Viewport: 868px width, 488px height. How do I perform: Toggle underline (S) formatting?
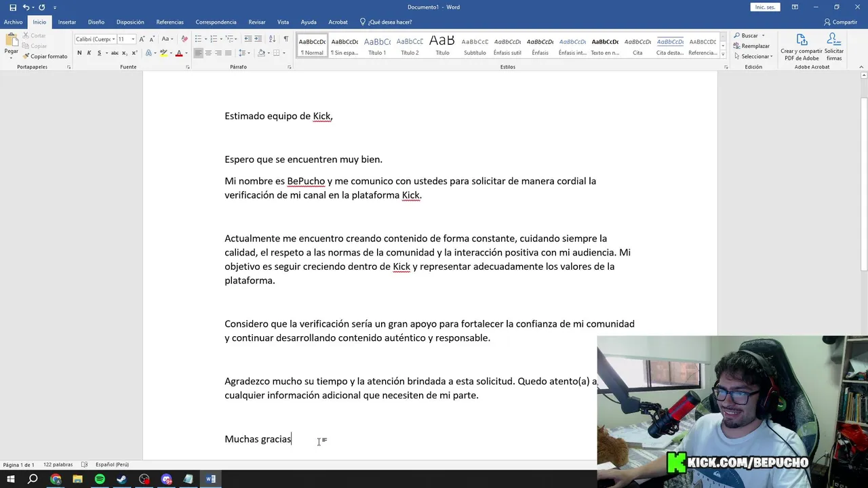100,53
